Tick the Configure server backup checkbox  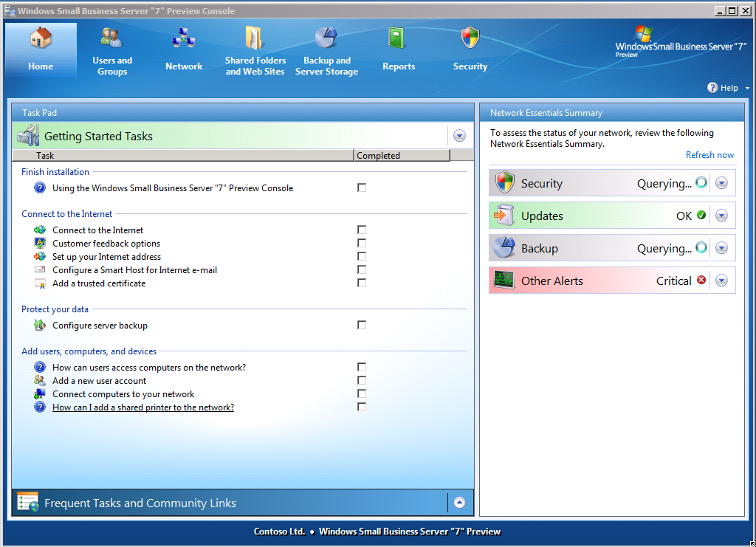[362, 326]
